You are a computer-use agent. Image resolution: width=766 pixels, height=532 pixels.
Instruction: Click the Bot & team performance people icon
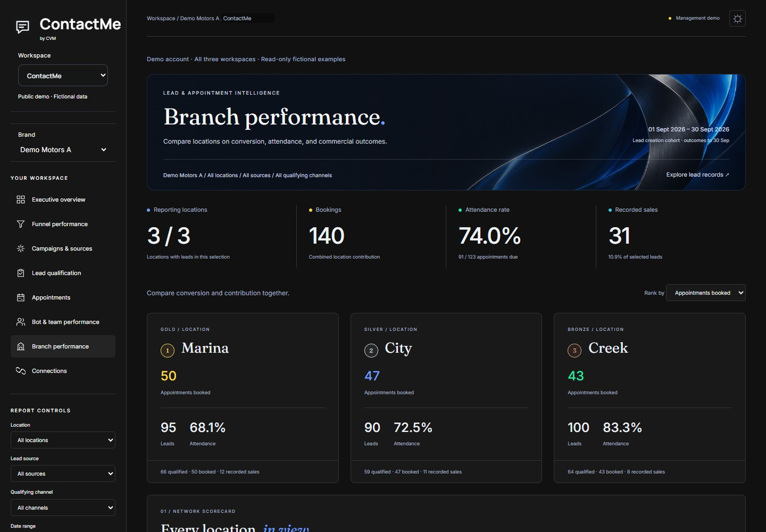pos(21,322)
